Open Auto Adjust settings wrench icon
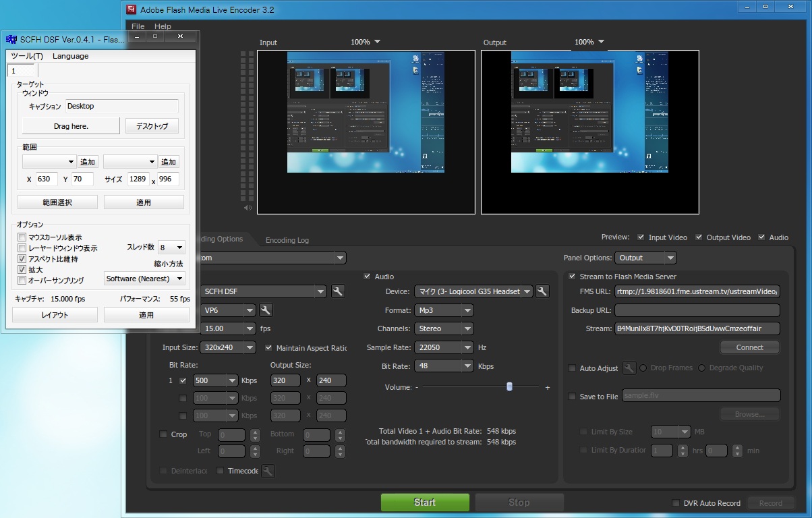Viewport: 812px width, 518px height. [x=629, y=368]
